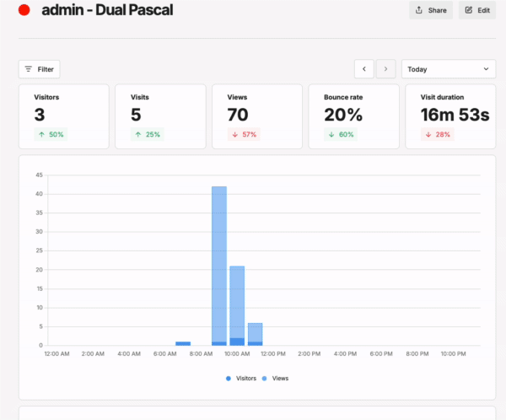Image resolution: width=506 pixels, height=420 pixels.
Task: Click the Share button
Action: [x=431, y=10]
